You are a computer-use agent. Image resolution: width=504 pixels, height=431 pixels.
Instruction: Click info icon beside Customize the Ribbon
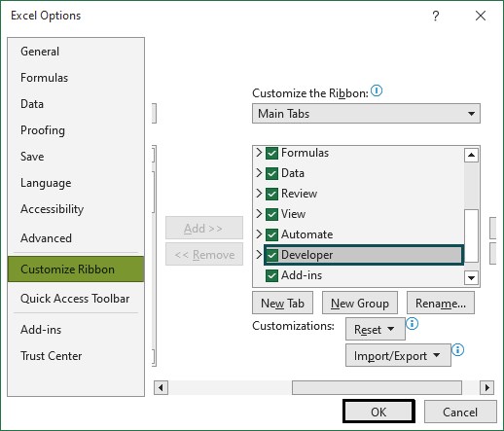pyautogui.click(x=377, y=90)
